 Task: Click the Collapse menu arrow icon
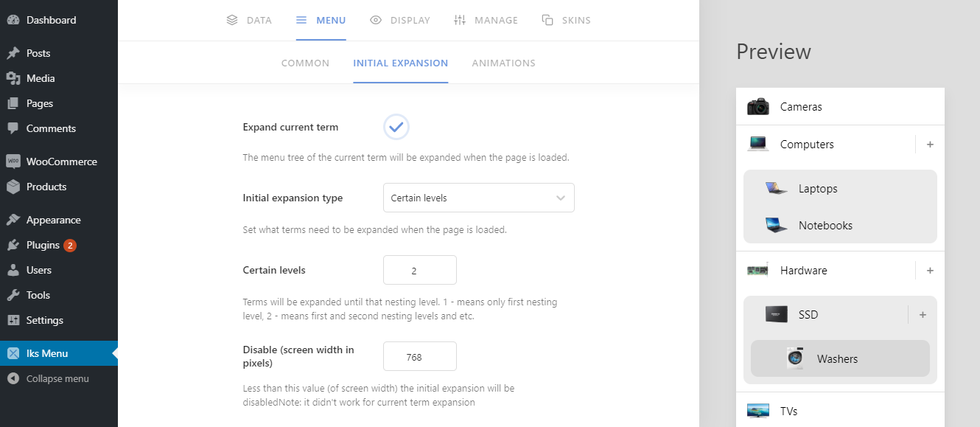[x=13, y=378]
